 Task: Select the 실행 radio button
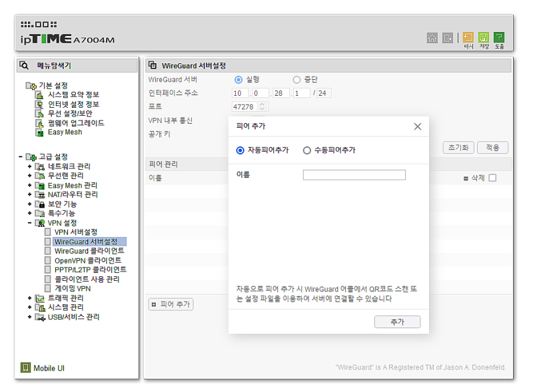[239, 80]
